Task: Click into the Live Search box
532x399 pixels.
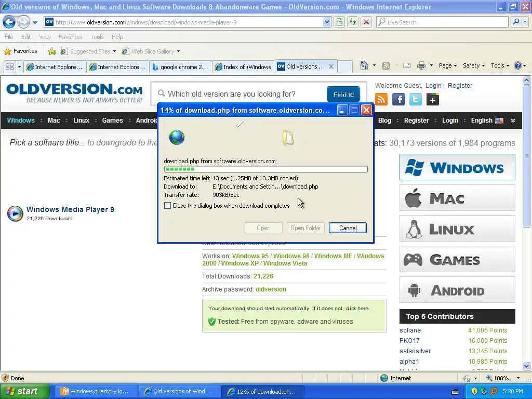Action: coord(442,22)
